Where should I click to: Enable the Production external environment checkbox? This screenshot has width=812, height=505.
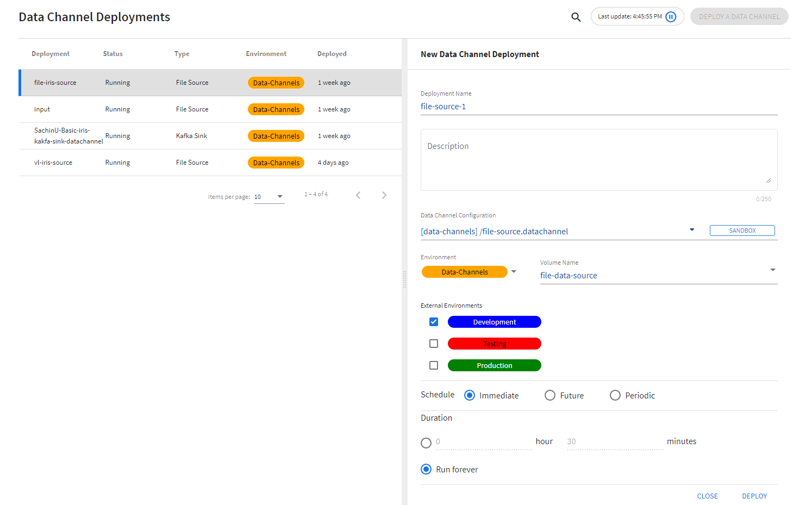pyautogui.click(x=434, y=365)
